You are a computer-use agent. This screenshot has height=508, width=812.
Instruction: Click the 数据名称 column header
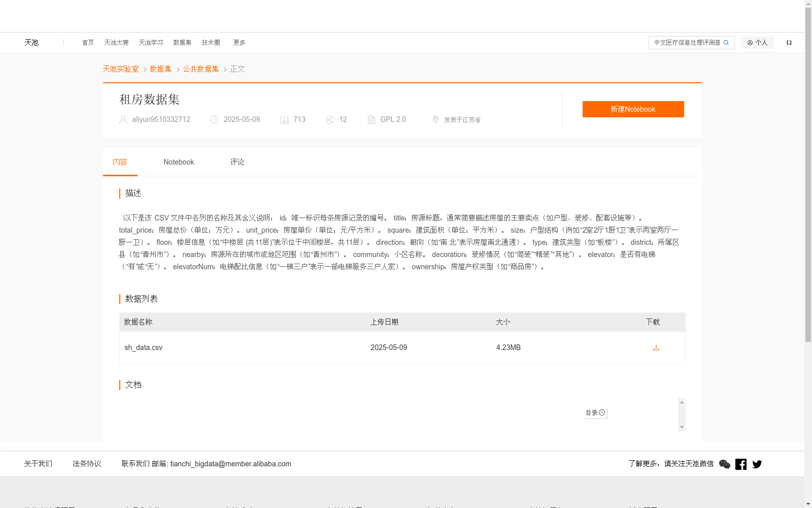coord(139,322)
